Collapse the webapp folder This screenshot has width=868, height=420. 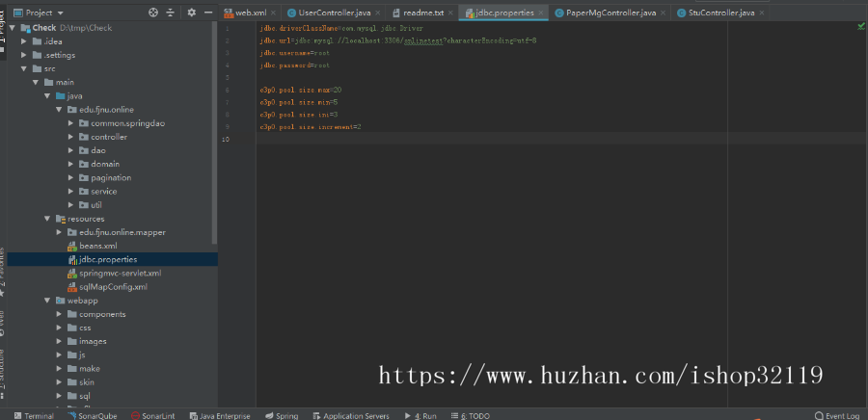[x=47, y=301]
